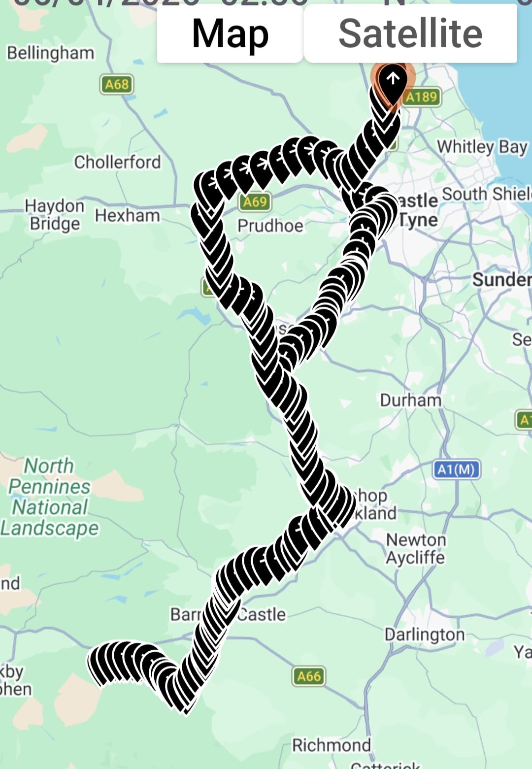Click the Durham place label

(x=411, y=400)
